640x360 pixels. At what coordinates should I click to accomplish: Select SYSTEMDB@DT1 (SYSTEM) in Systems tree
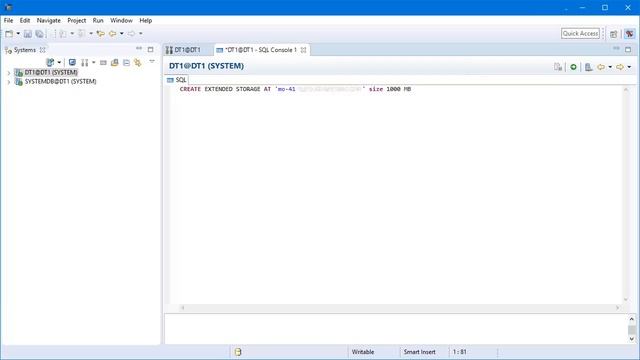[60, 82]
